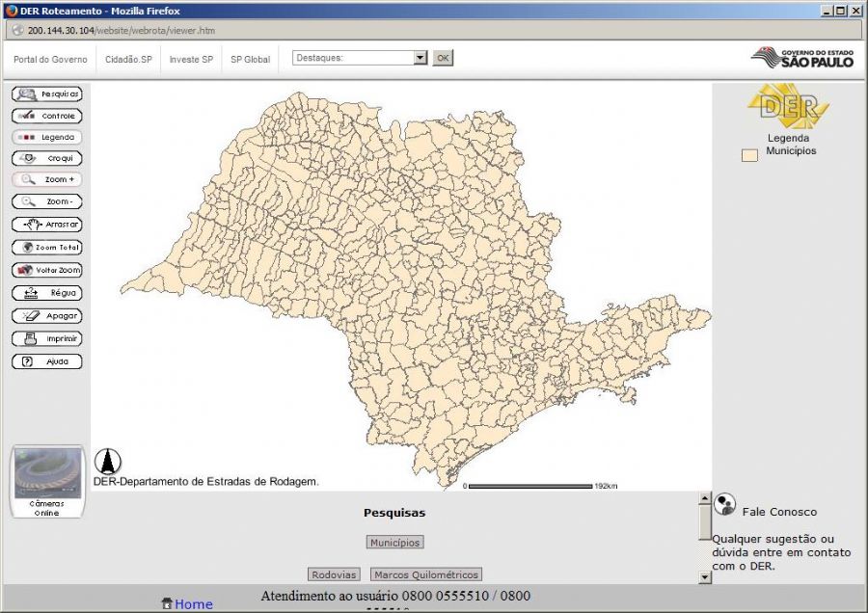This screenshot has width=868, height=613.
Task: Select the Régua ruler tool
Action: pos(46,293)
